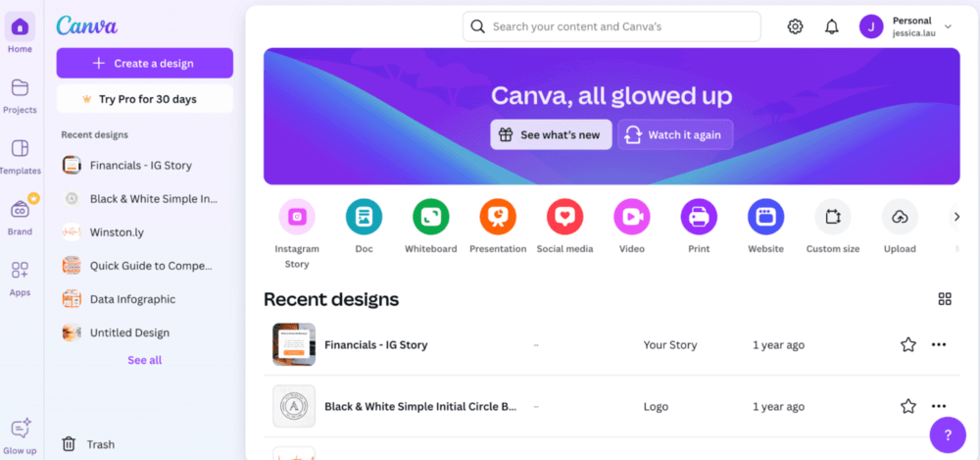Create a new Whiteboard
Viewport: 980px width, 460px height.
[x=430, y=217]
